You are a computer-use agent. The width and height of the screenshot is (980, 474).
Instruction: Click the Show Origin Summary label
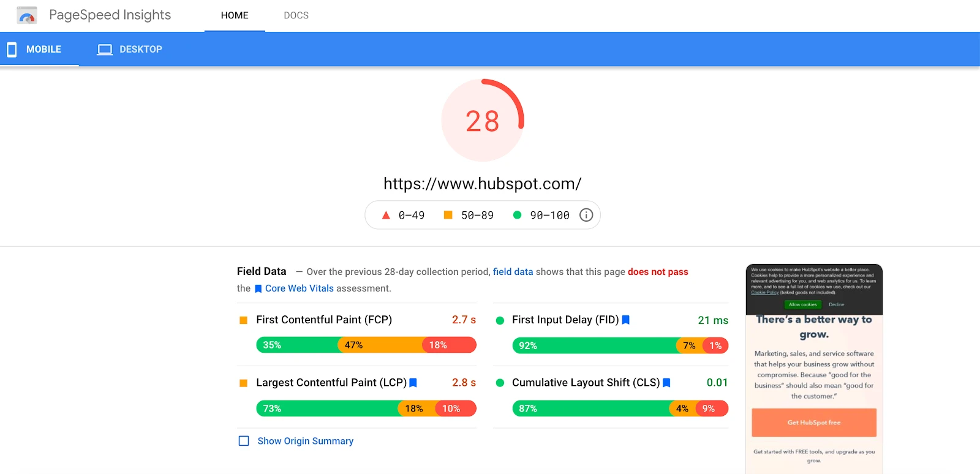pyautogui.click(x=305, y=441)
